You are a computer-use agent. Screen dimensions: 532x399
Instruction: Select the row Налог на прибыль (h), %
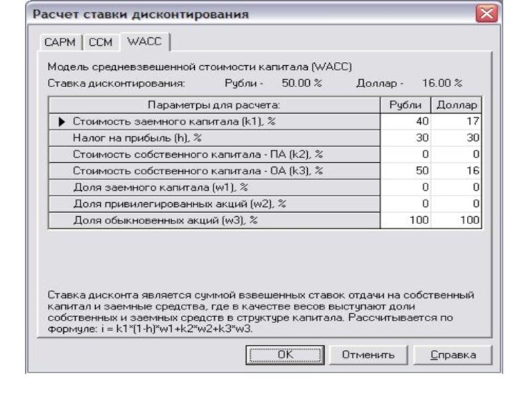click(x=214, y=138)
